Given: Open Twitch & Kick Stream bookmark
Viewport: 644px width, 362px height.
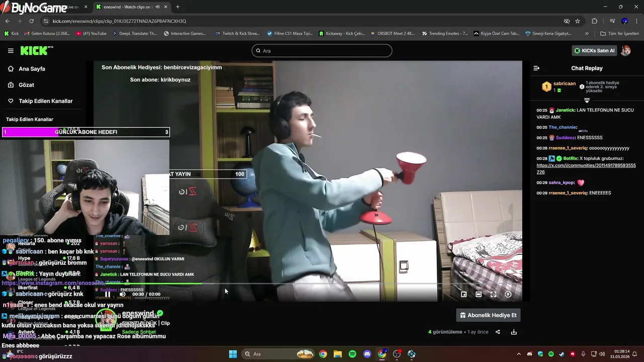Looking at the screenshot, I should click(237, 34).
